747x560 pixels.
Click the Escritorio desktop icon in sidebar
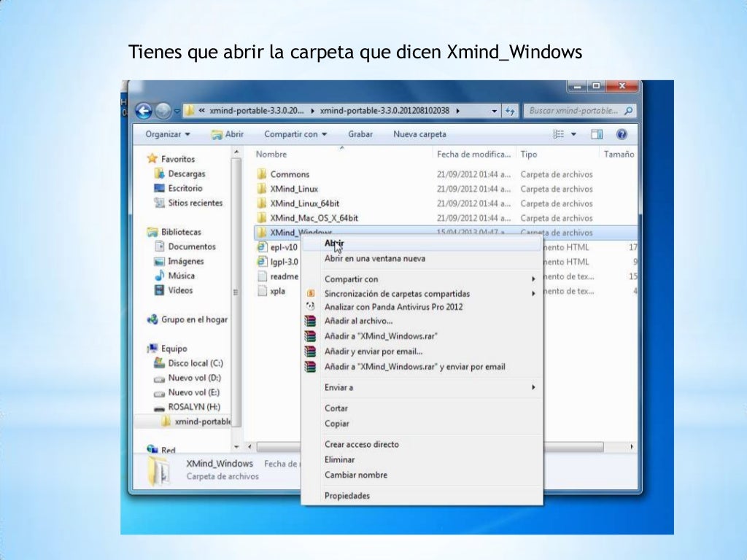(159, 188)
